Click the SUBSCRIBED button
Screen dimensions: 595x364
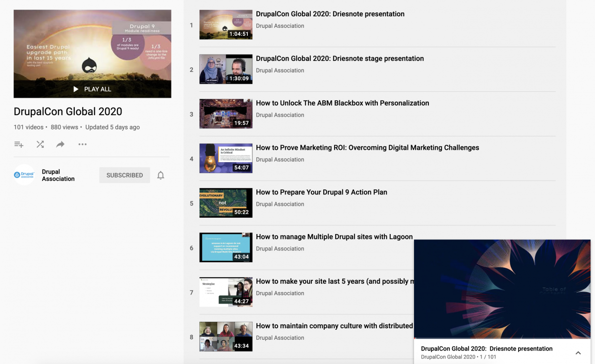pos(124,175)
